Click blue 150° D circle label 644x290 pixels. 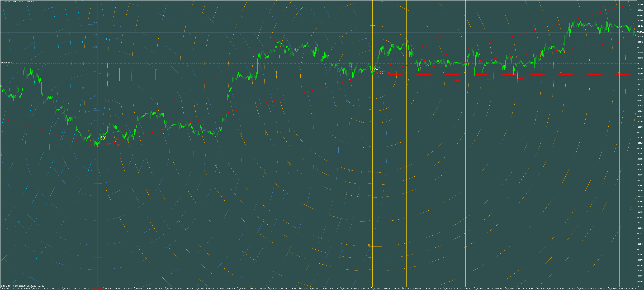point(95,22)
